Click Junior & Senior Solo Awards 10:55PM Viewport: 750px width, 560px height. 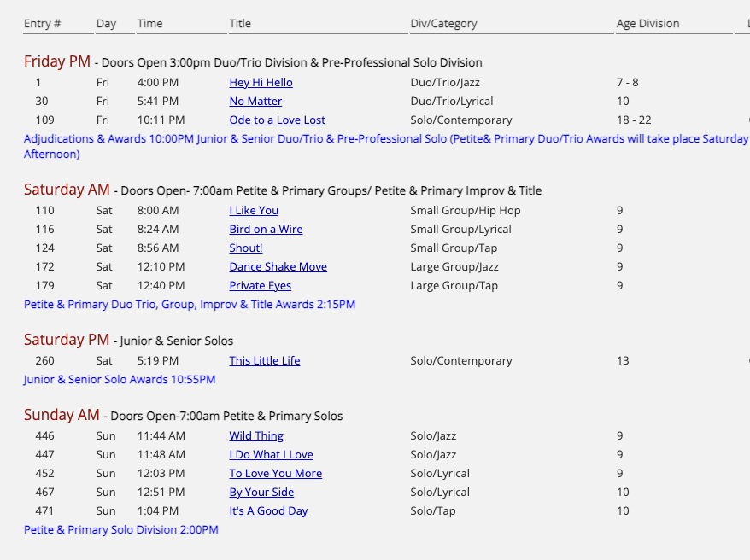click(x=119, y=379)
